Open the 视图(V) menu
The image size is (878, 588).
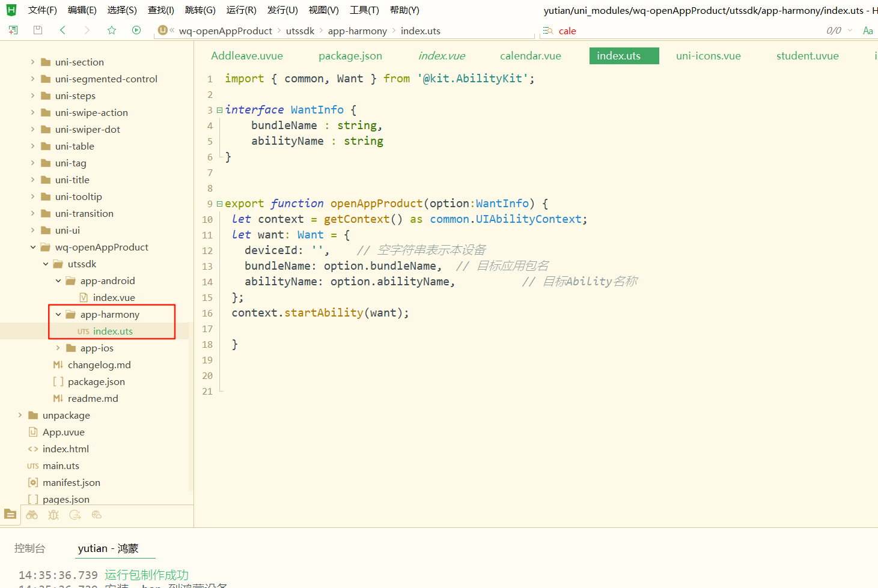323,10
